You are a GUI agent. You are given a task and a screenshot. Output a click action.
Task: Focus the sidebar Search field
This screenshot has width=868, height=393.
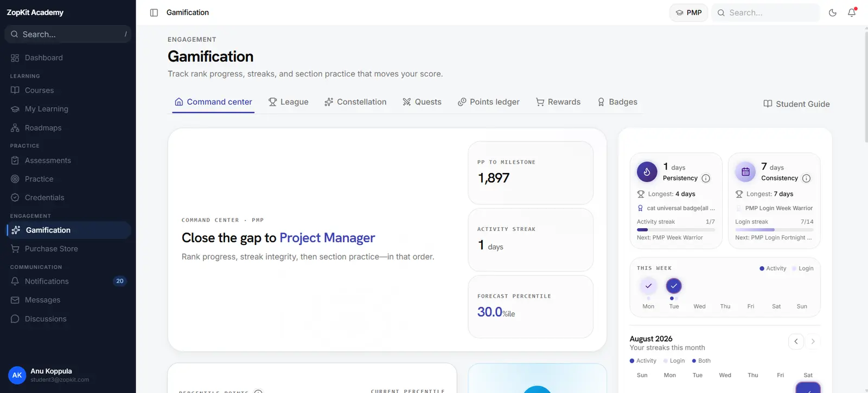(68, 34)
